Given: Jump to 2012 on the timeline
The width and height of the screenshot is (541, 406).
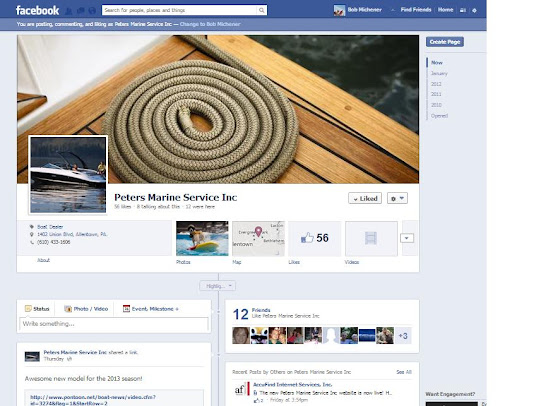Looking at the screenshot, I should [x=436, y=84].
